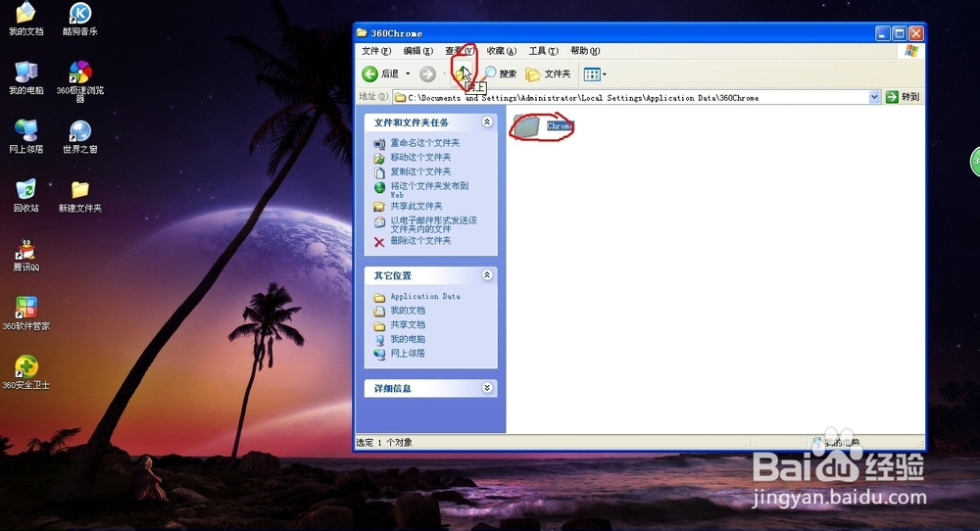Image resolution: width=980 pixels, height=531 pixels.
Task: Click 移动这个文件夹 task link
Action: (x=420, y=158)
